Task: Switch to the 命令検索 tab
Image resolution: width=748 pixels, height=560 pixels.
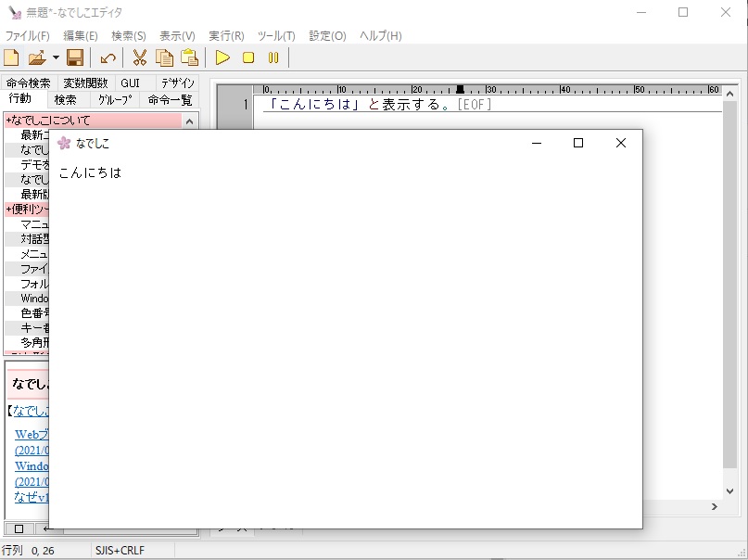Action: click(28, 83)
